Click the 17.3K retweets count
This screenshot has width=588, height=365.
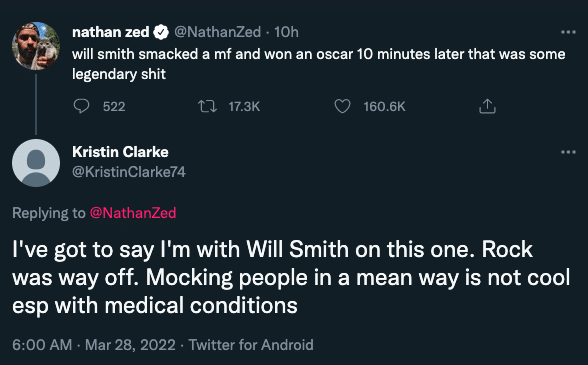pyautogui.click(x=244, y=107)
